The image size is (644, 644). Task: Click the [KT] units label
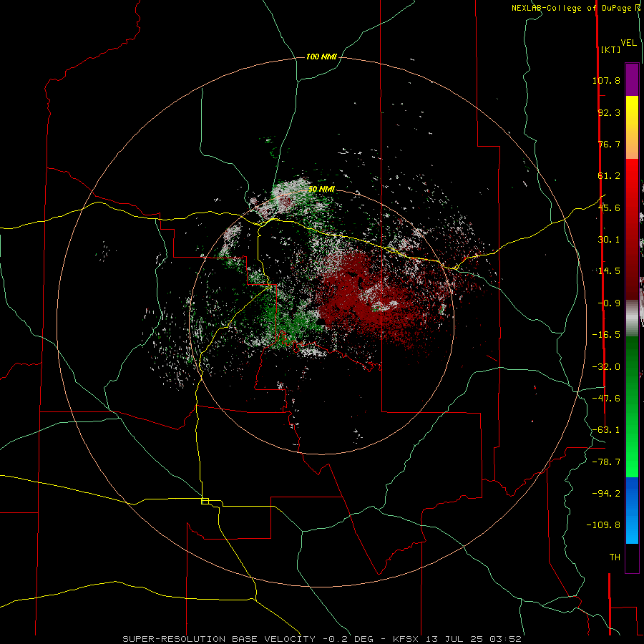610,49
